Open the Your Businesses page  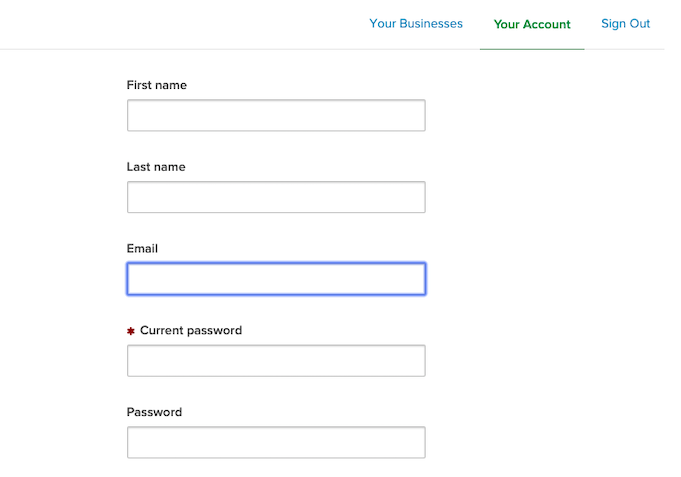point(416,24)
